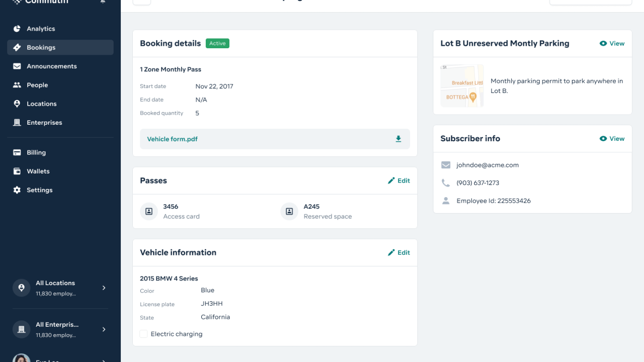Click the access card 3456 pass icon
The width and height of the screenshot is (644, 362).
click(x=149, y=212)
